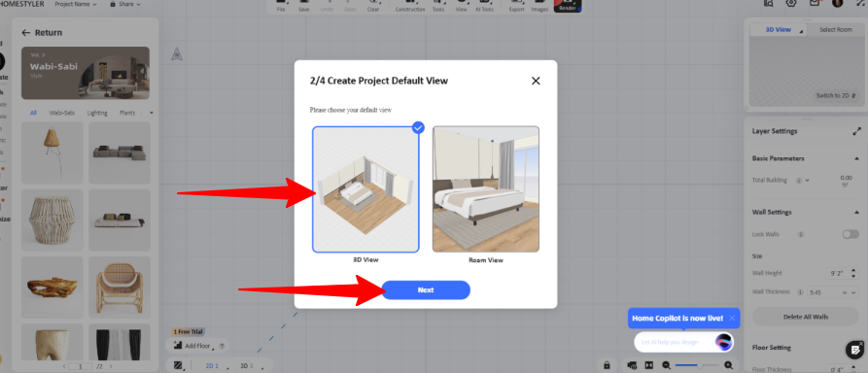The image size is (868, 373).
Task: Click Switch to 2D button
Action: point(836,96)
